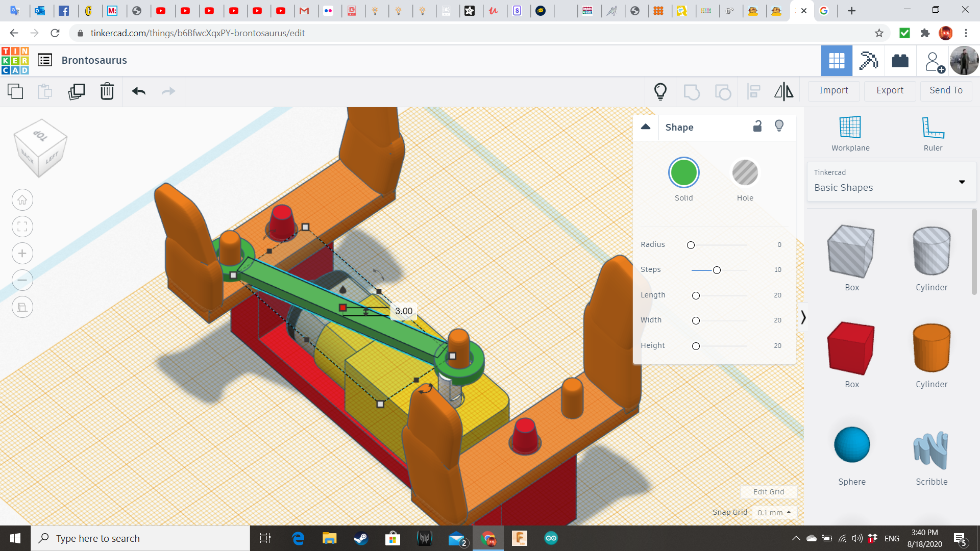Select the Ruler tool
Image resolution: width=980 pixels, height=551 pixels.
click(933, 133)
